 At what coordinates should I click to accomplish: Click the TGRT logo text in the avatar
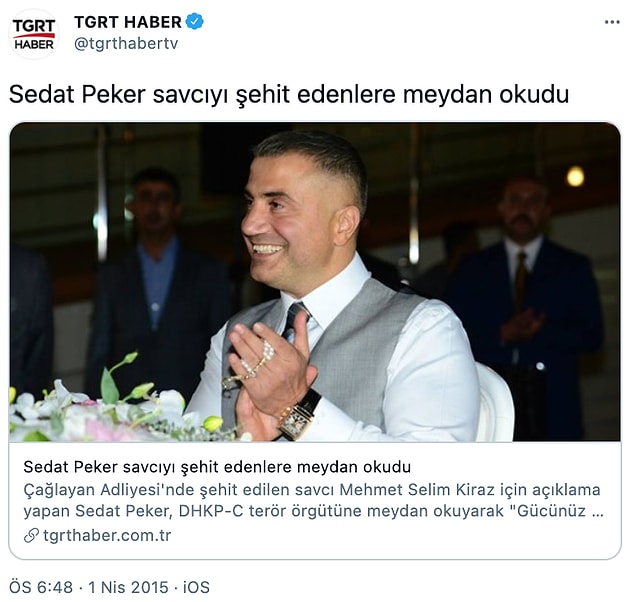[x=34, y=27]
